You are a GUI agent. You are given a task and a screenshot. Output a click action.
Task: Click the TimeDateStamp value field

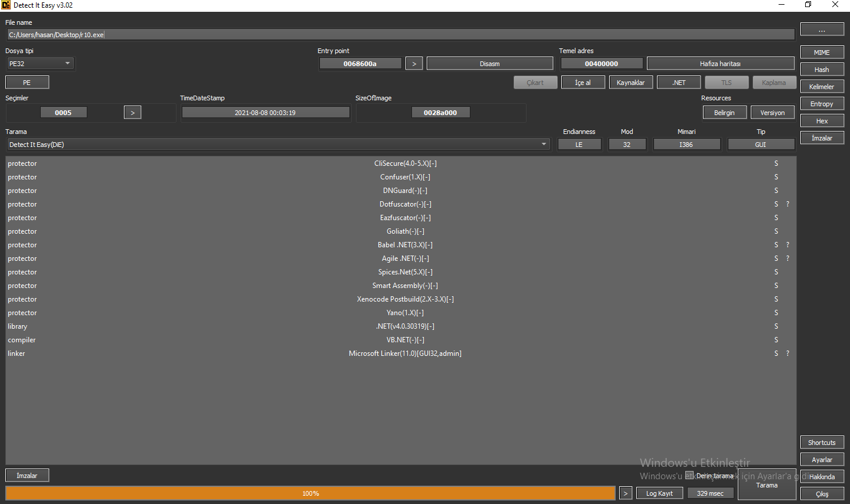266,113
